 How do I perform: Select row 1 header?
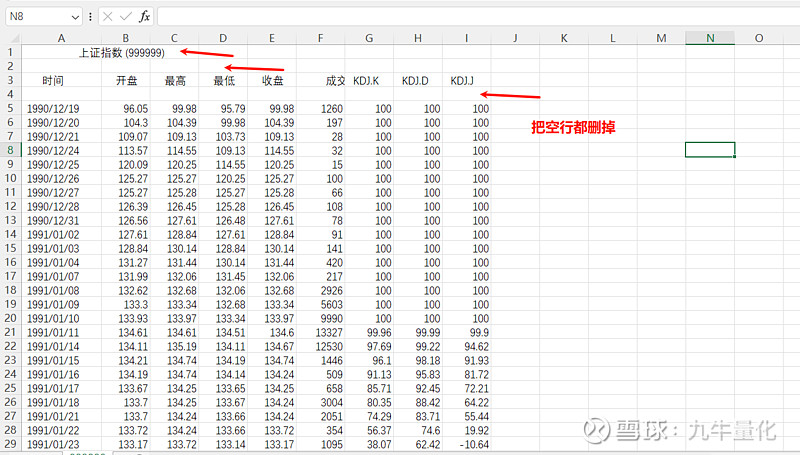click(10, 53)
